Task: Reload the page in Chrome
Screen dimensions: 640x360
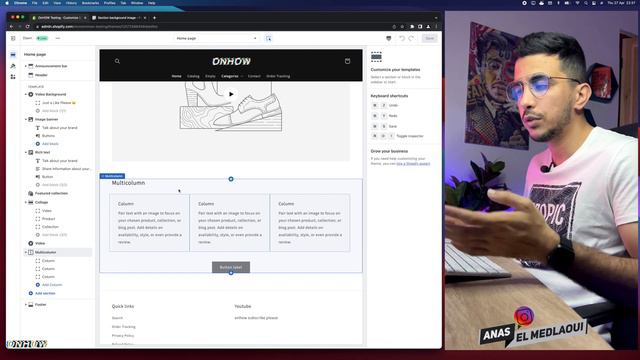Action: coord(28,27)
